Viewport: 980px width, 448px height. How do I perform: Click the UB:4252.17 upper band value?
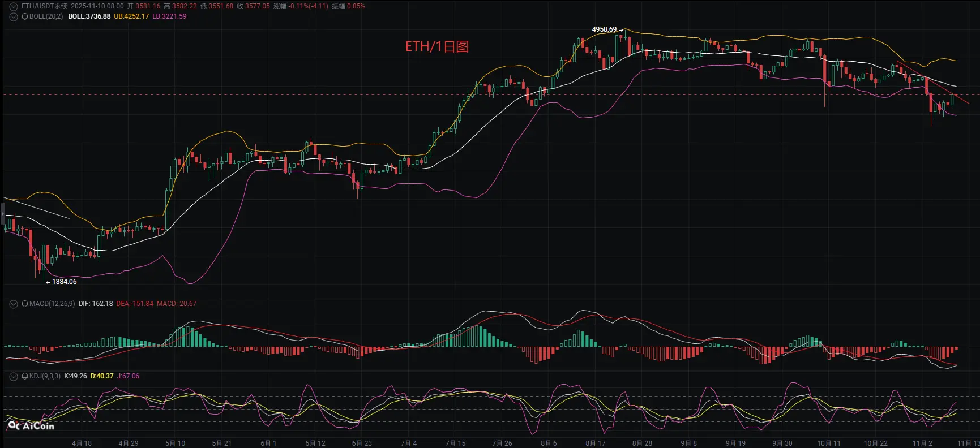coord(131,16)
